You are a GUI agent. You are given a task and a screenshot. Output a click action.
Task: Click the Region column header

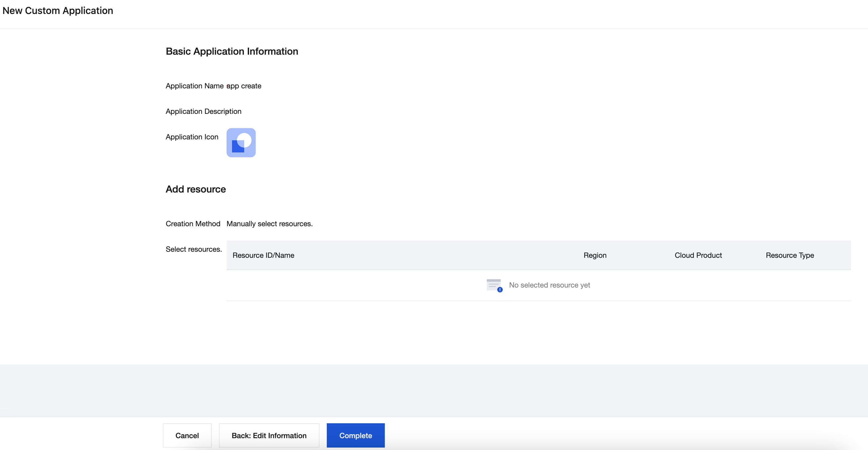595,255
